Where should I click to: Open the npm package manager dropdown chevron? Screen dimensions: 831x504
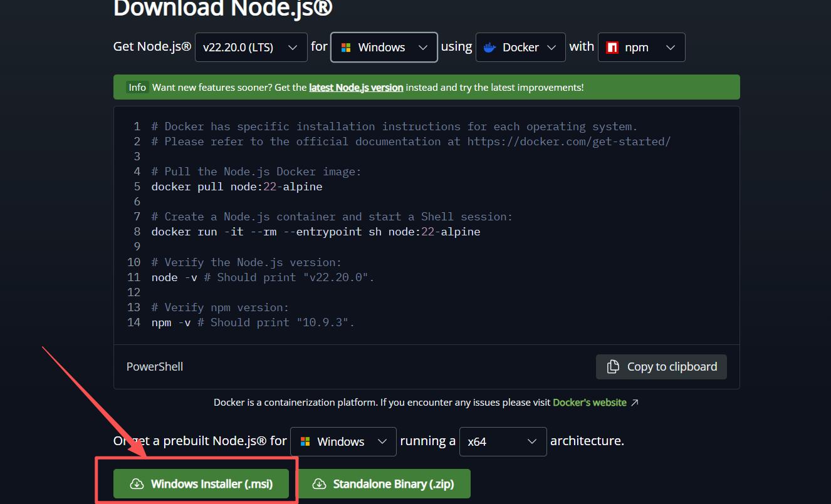670,48
